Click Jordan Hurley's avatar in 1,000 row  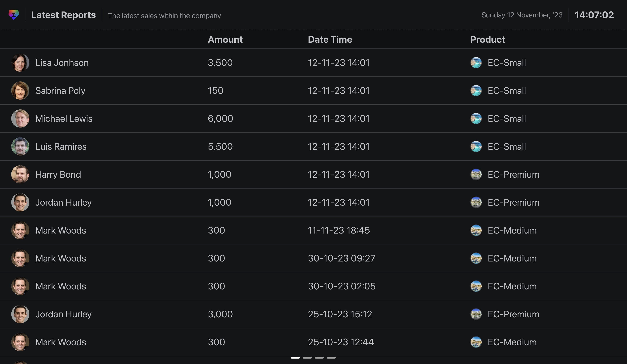[x=20, y=202]
